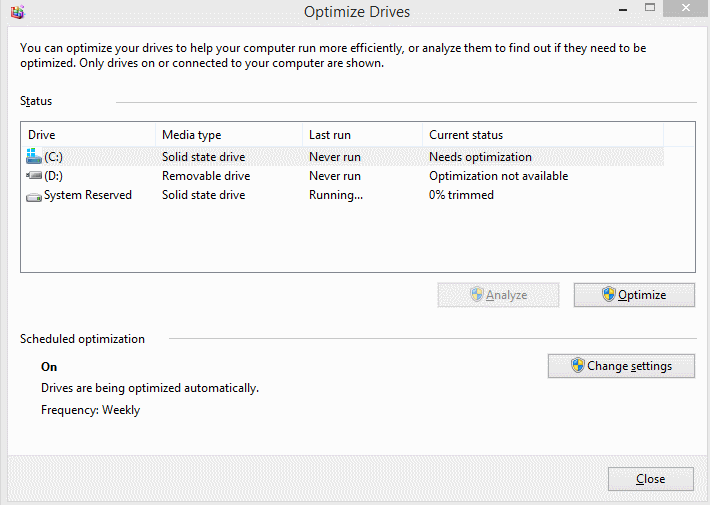
Task: Select the "Needs optimization" status cell
Action: [480, 157]
